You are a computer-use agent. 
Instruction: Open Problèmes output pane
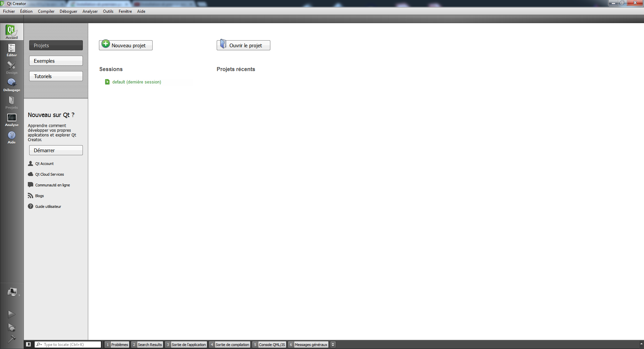117,344
